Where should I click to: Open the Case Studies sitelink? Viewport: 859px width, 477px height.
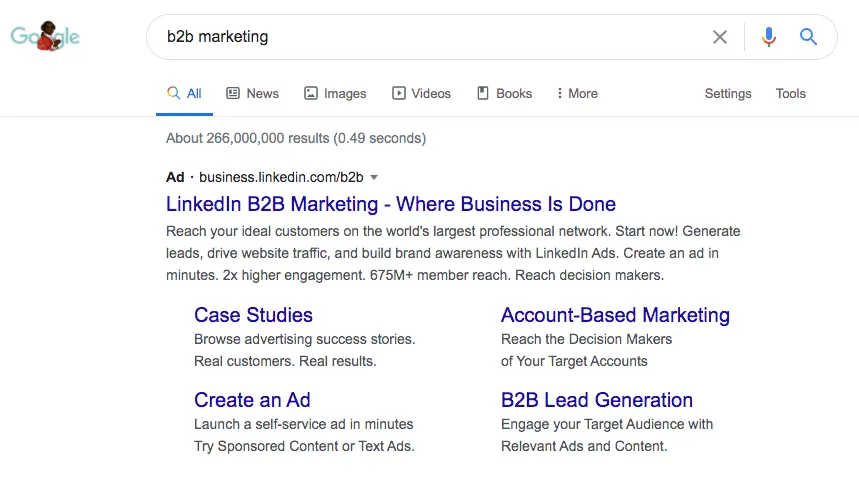[253, 315]
